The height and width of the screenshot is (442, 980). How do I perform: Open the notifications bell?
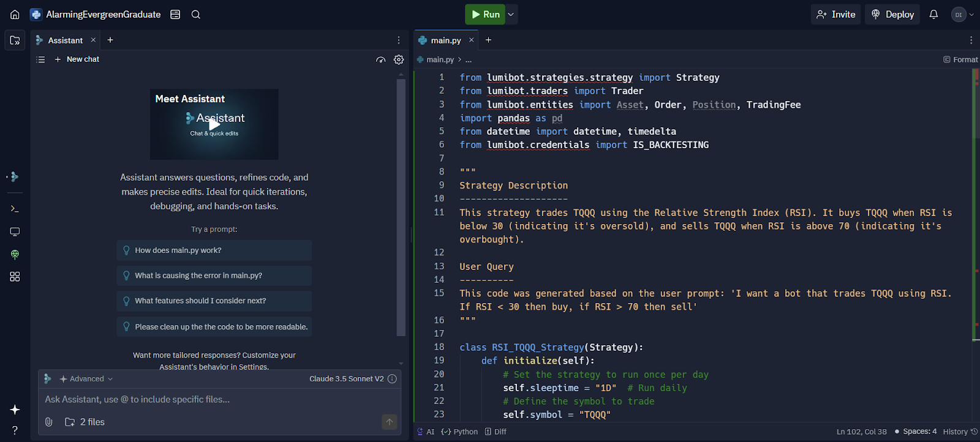point(933,14)
